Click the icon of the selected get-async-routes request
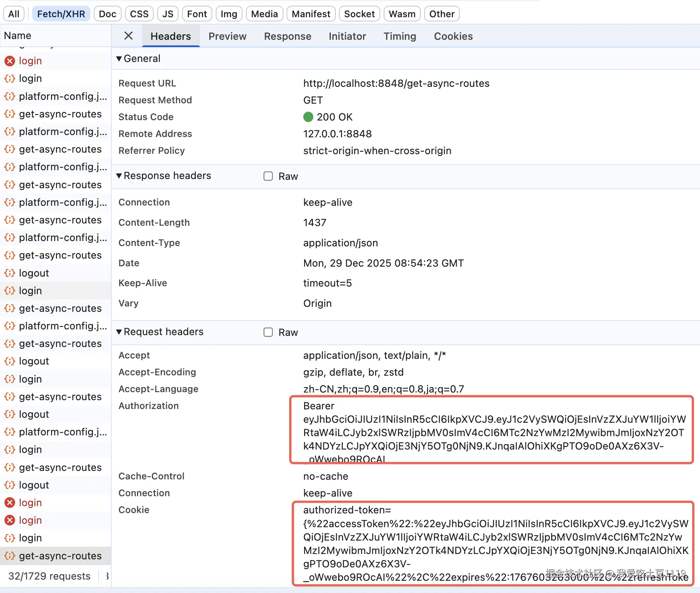This screenshot has height=593, width=700. coord(10,556)
